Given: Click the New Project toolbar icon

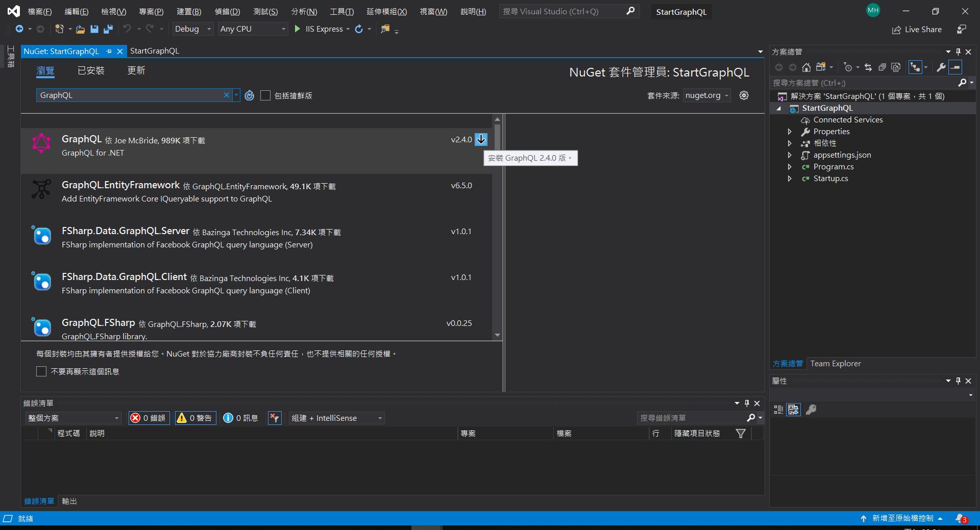Looking at the screenshot, I should pyautogui.click(x=60, y=29).
